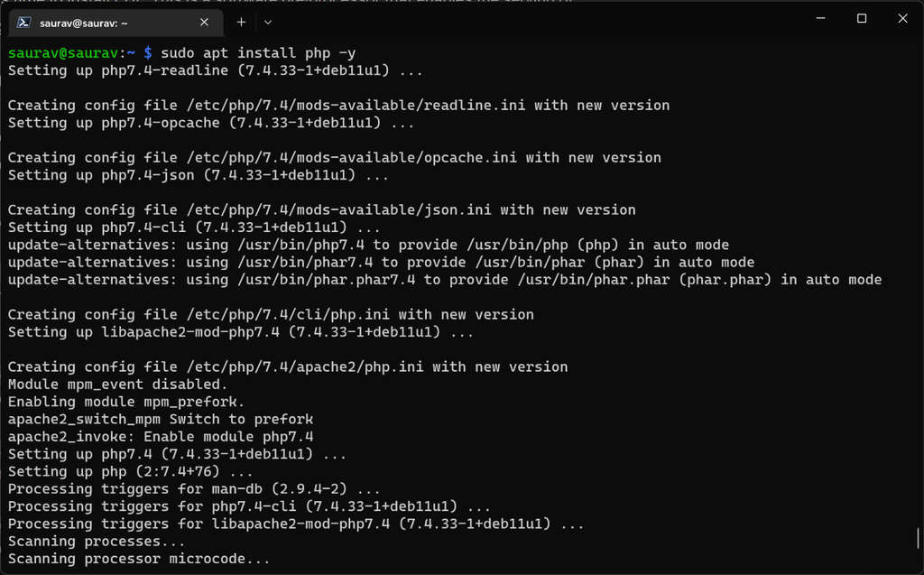
Task: Minimize the terminal window
Action: [x=820, y=19]
